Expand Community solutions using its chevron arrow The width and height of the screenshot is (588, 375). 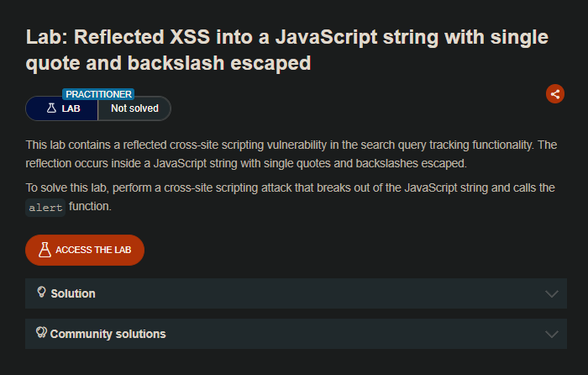tap(551, 334)
